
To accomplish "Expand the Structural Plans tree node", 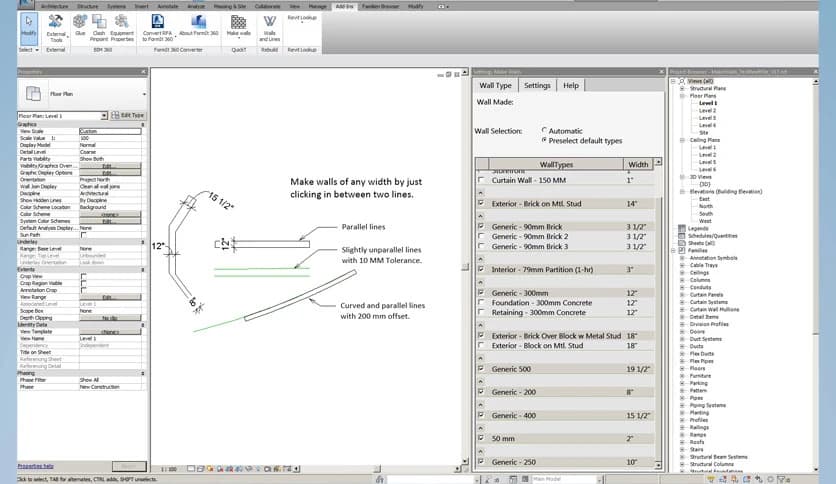I will 683,88.
